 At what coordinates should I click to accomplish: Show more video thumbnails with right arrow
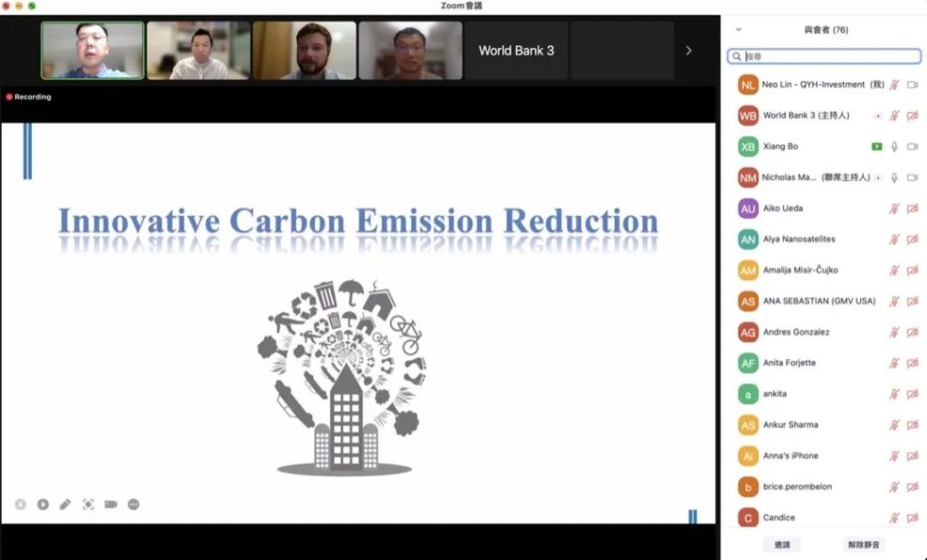point(688,51)
